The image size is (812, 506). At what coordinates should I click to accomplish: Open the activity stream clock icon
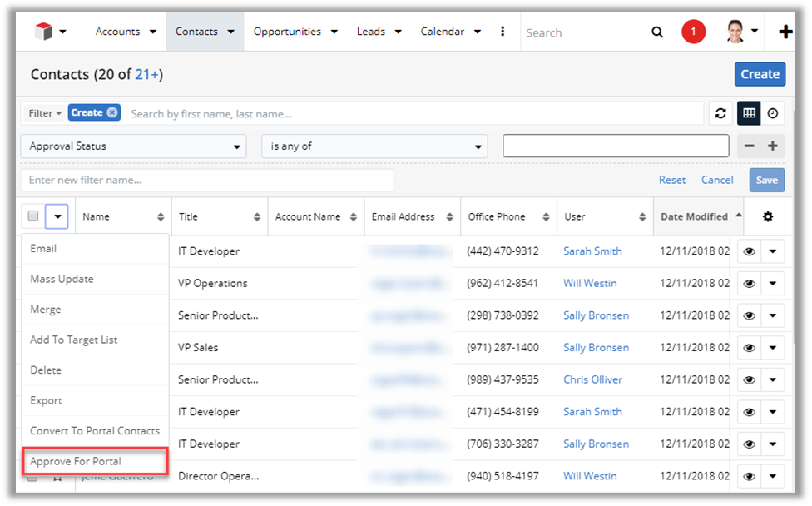pyautogui.click(x=773, y=113)
